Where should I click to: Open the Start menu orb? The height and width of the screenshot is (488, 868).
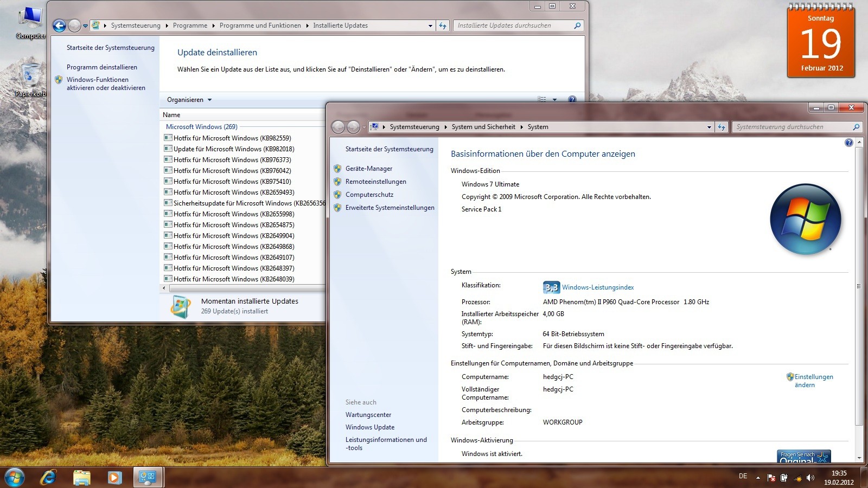15,477
